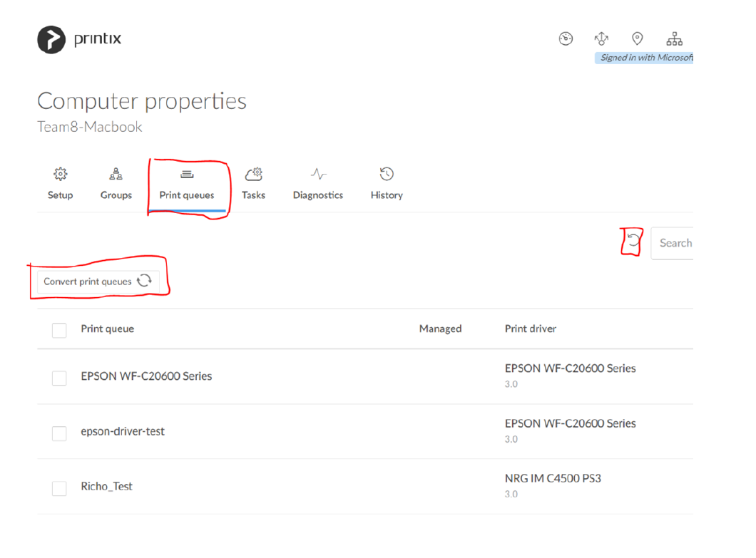Click the arrows icon in top bar

pyautogui.click(x=601, y=39)
